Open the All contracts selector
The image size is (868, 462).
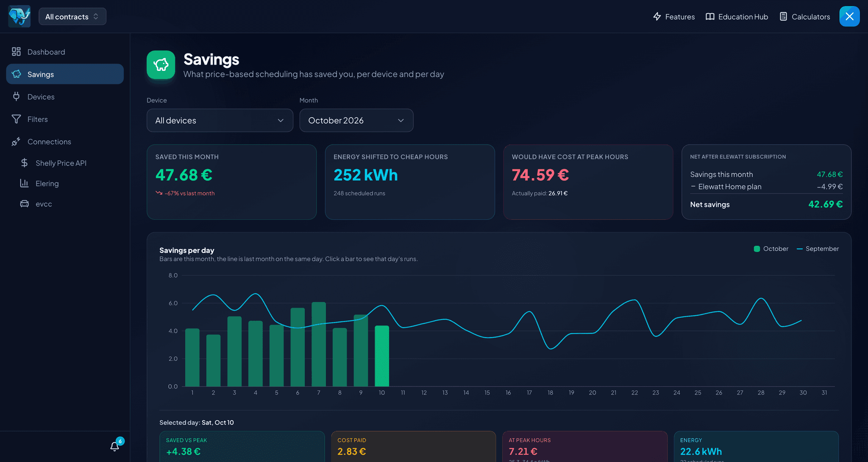click(72, 17)
